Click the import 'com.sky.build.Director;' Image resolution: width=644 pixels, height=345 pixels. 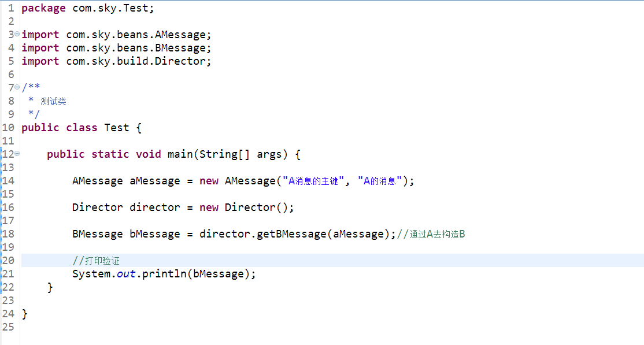138,61
